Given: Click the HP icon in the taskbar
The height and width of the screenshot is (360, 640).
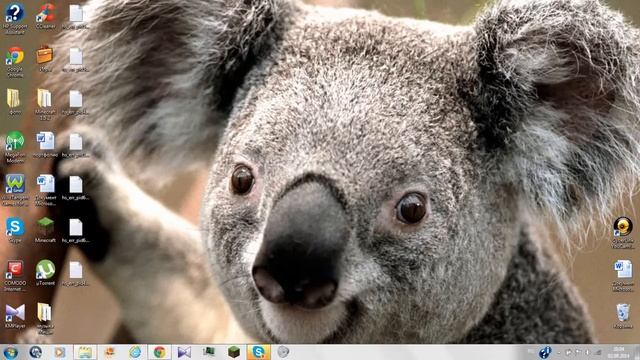Looking at the screenshot, I should click(x=36, y=352).
